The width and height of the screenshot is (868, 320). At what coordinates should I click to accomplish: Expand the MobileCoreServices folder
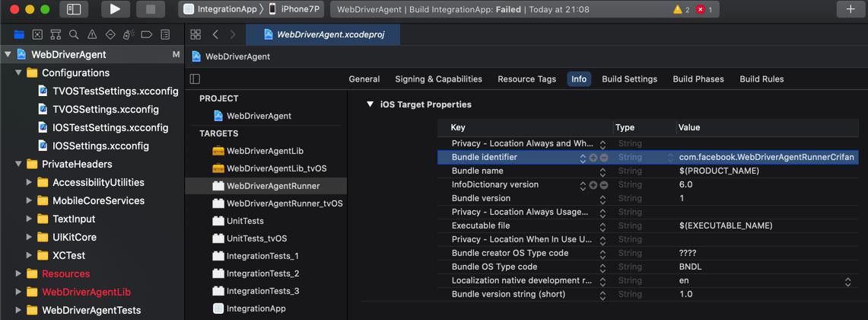[30, 201]
